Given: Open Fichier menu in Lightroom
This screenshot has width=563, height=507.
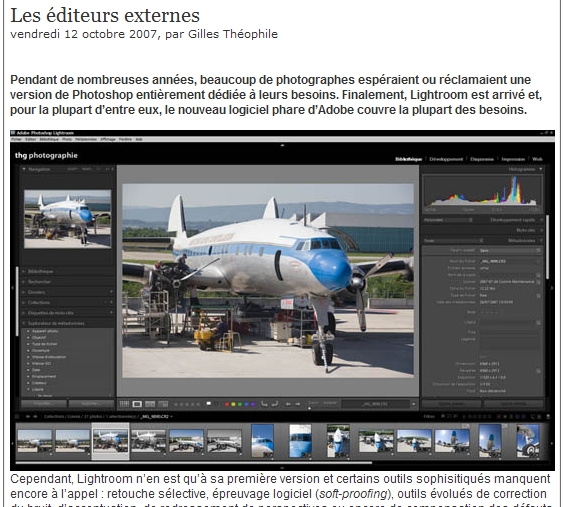Looking at the screenshot, I should [x=17, y=139].
